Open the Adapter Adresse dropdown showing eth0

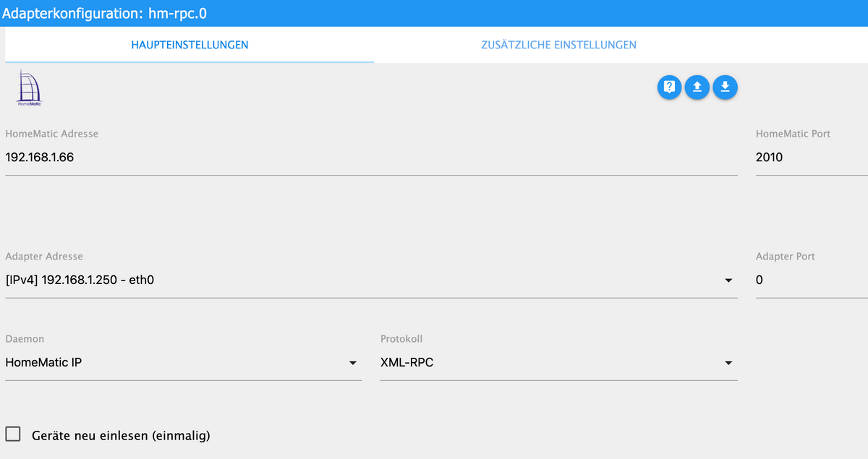pos(371,280)
